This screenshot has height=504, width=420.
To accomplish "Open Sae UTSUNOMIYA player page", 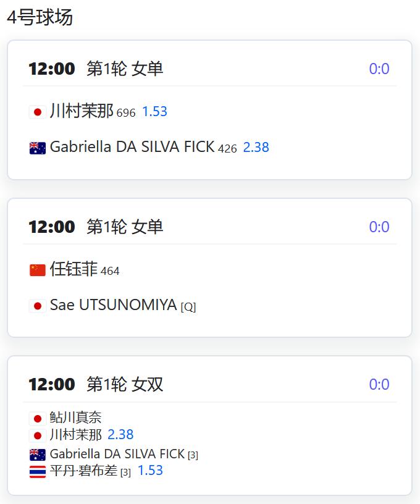I will (x=114, y=304).
